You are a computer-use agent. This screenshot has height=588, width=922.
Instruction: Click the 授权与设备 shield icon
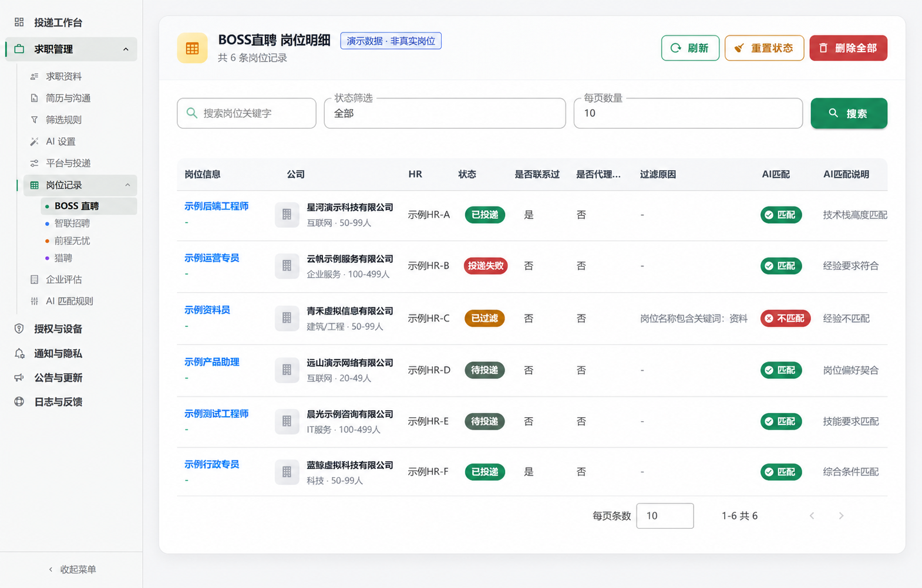(x=19, y=329)
